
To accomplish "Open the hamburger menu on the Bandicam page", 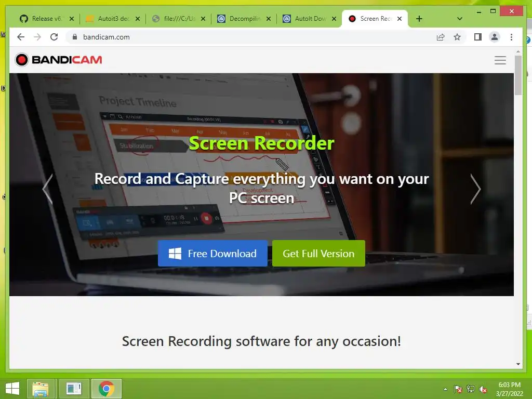I will pos(500,60).
